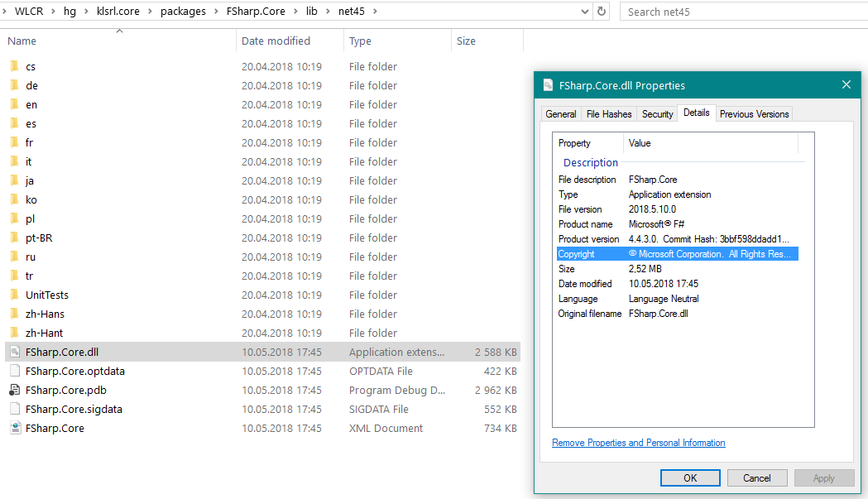868x499 pixels.
Task: Expand the chevron after net45 breadcrumb
Action: (x=375, y=11)
